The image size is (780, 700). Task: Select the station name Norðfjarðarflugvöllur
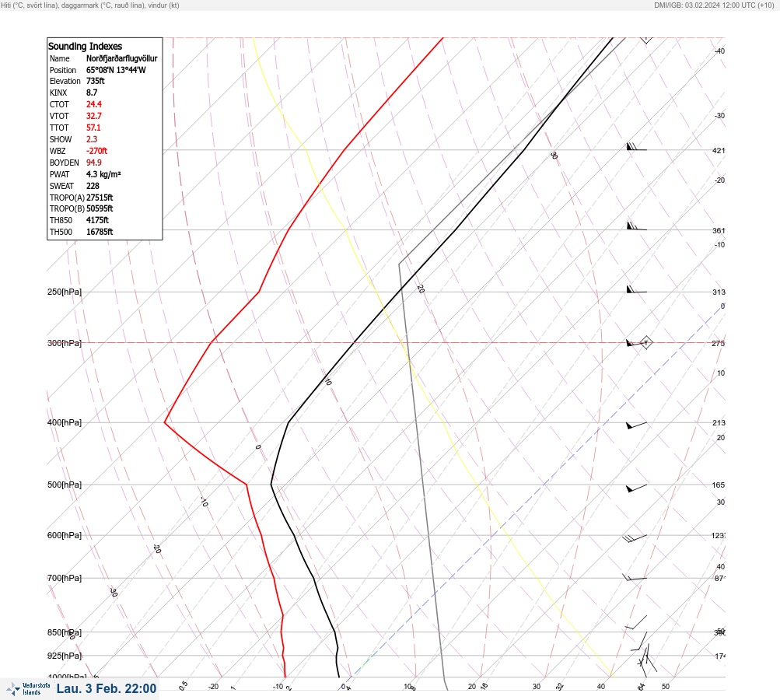click(122, 58)
